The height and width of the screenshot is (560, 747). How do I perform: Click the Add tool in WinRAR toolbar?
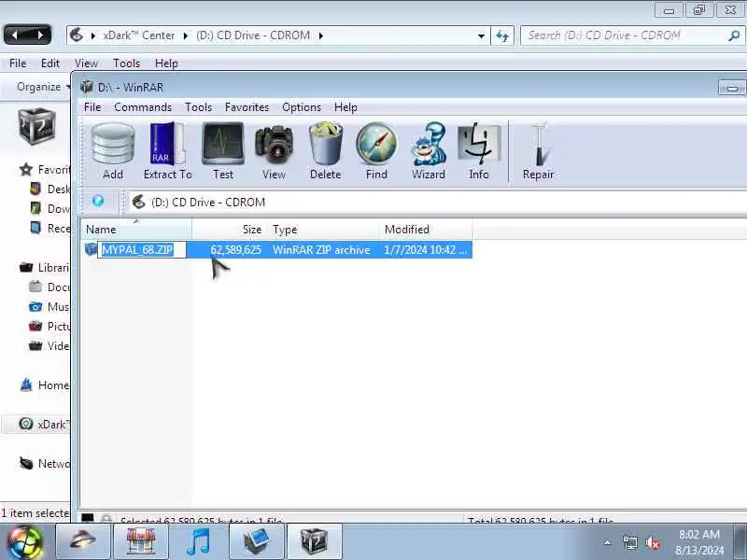[113, 151]
